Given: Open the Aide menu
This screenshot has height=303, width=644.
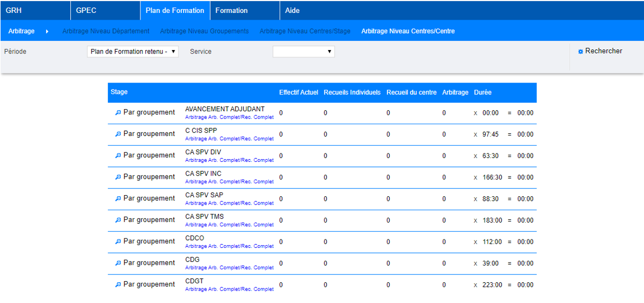Looking at the screenshot, I should [292, 11].
